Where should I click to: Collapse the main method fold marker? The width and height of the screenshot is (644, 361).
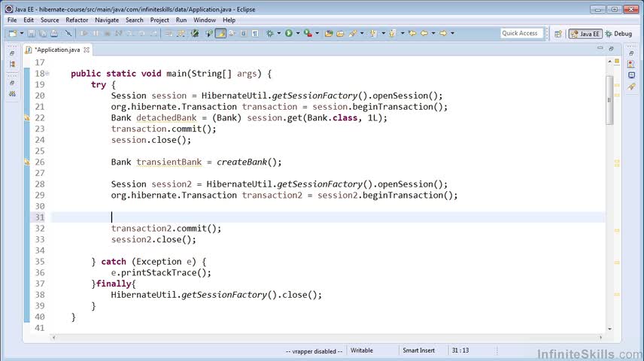(x=47, y=74)
